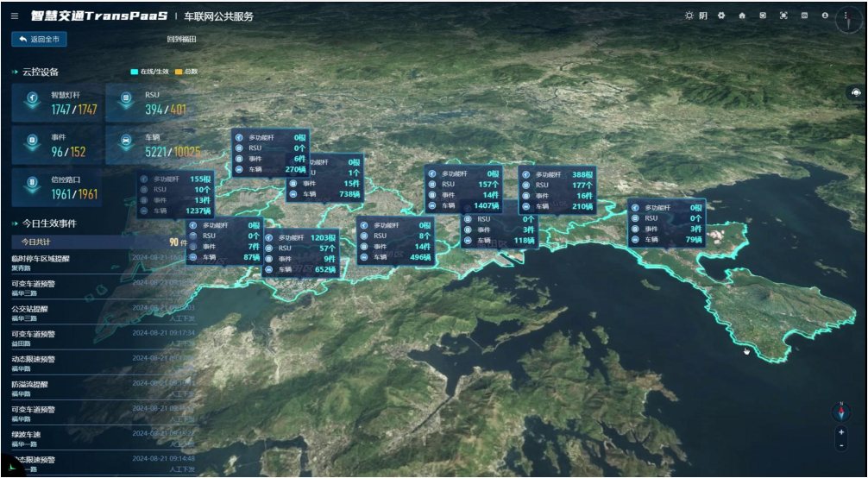
Task: Click the 210辆 vehicle count value
Action: (582, 206)
